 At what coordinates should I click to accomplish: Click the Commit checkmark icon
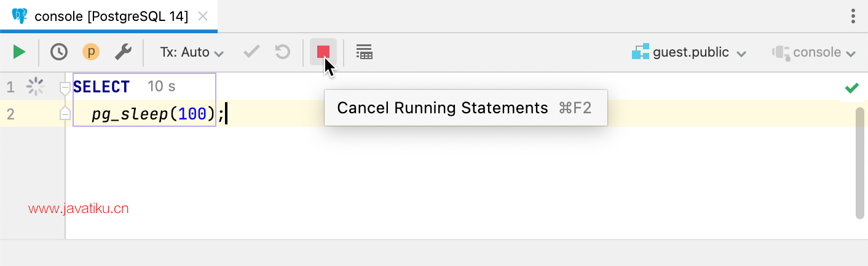pyautogui.click(x=251, y=52)
